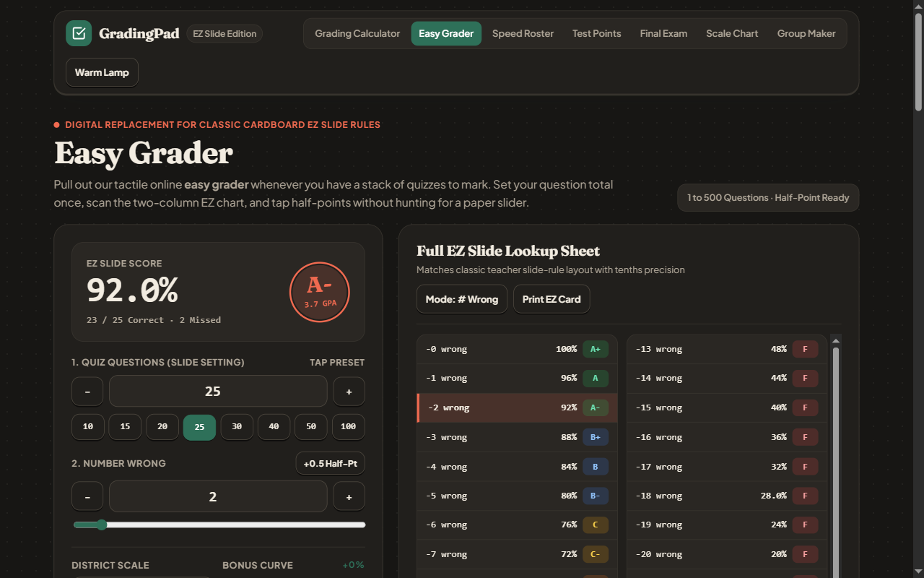Select the 50 questions preset
The height and width of the screenshot is (578, 924).
[311, 427]
